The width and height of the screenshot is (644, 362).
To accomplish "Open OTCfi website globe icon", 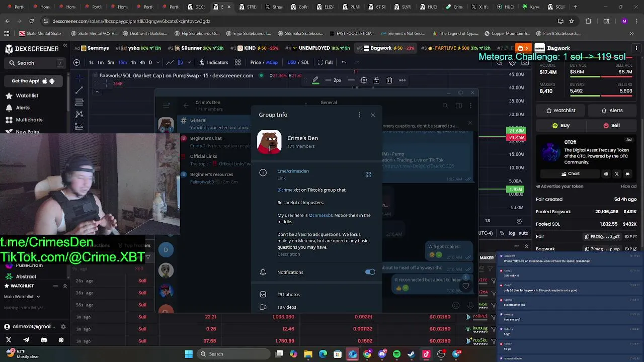I will [x=606, y=174].
